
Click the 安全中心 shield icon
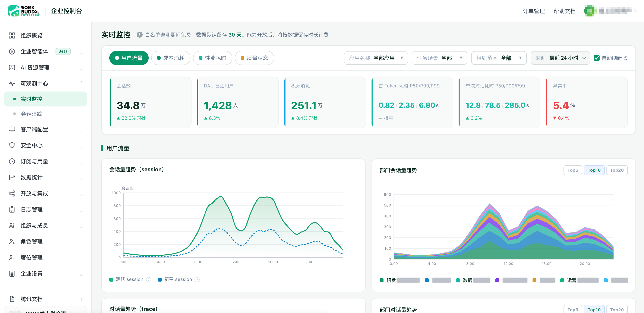[x=12, y=145]
